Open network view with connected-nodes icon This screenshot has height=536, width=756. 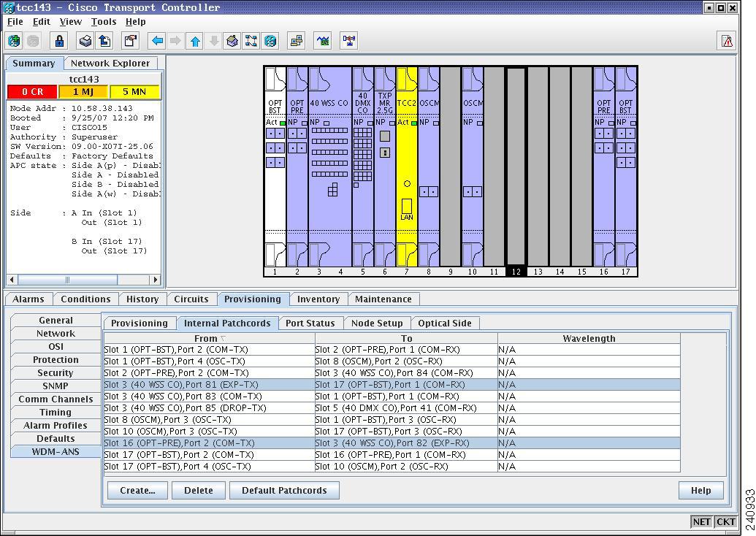click(x=251, y=41)
